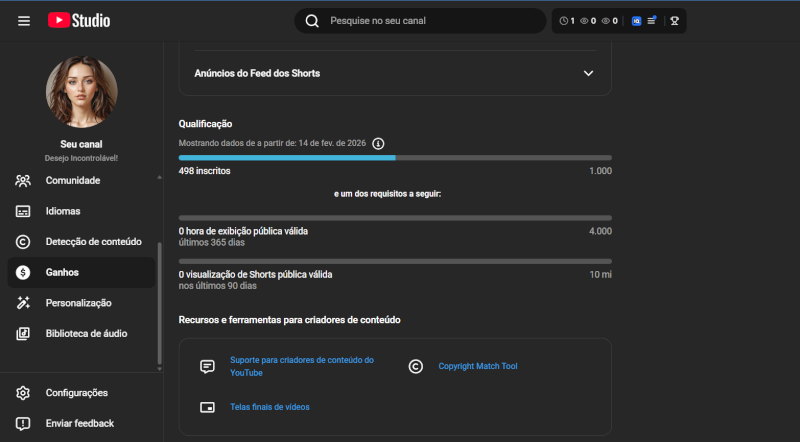Screen dimensions: 800x442
Task: Open Biblioteca de áudio
Action: point(86,333)
